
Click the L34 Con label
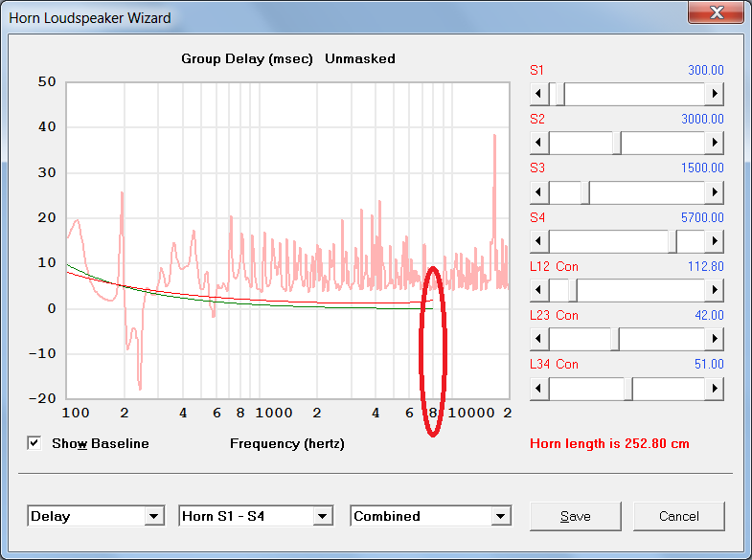coord(554,364)
